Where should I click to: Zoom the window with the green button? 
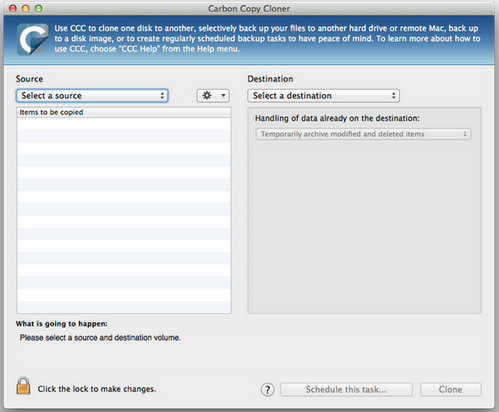[x=39, y=8]
